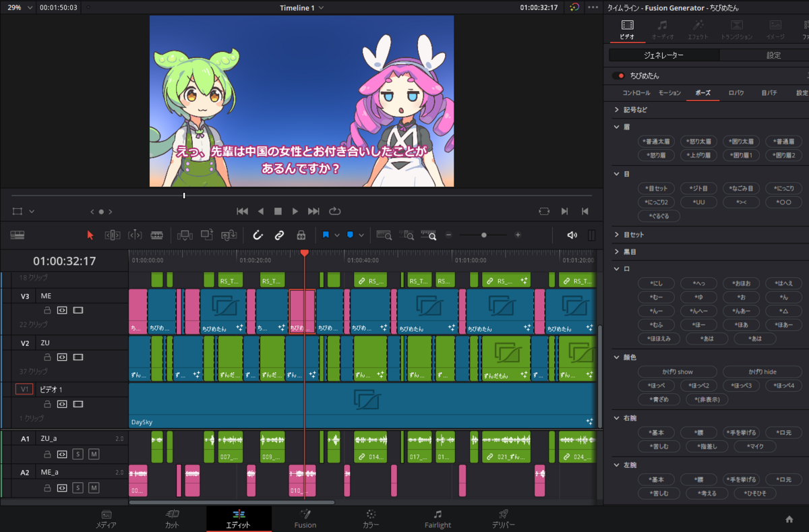809x532 pixels.
Task: Click the timeline zoom out minus button
Action: pyautogui.click(x=448, y=235)
